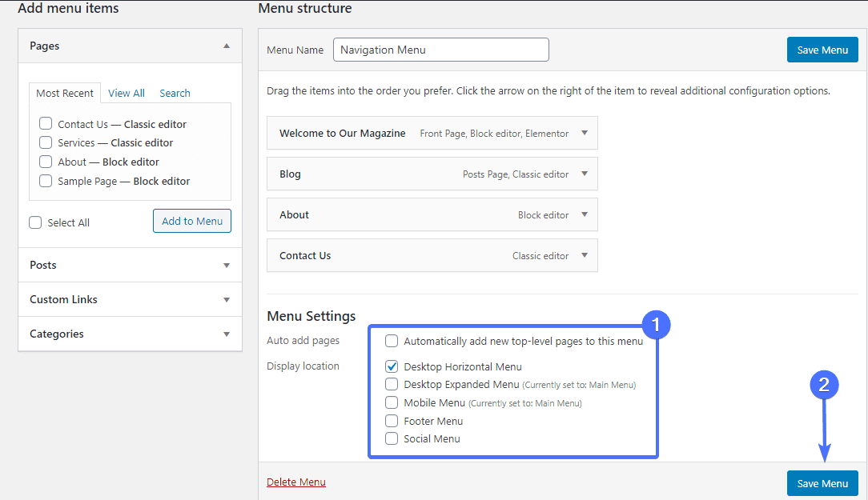
Task: Click the Delete Menu link
Action: pyautogui.click(x=296, y=482)
